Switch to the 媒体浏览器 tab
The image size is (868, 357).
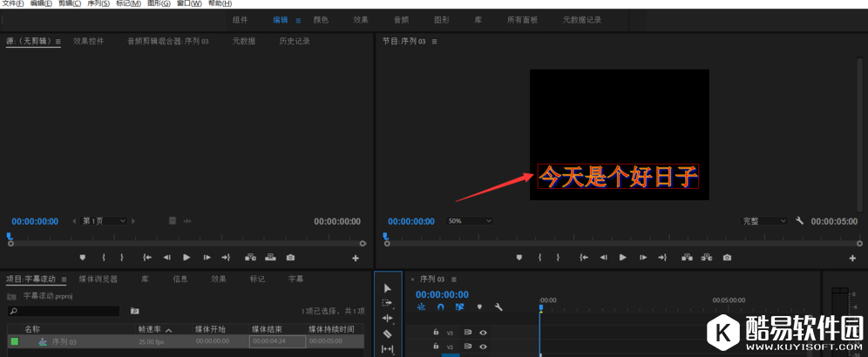coord(98,280)
